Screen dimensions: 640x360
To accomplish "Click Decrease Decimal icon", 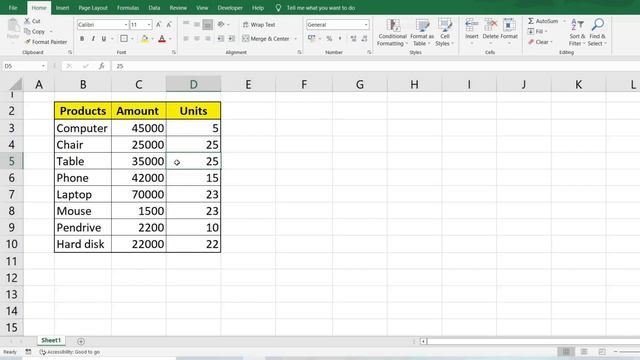I will click(364, 38).
